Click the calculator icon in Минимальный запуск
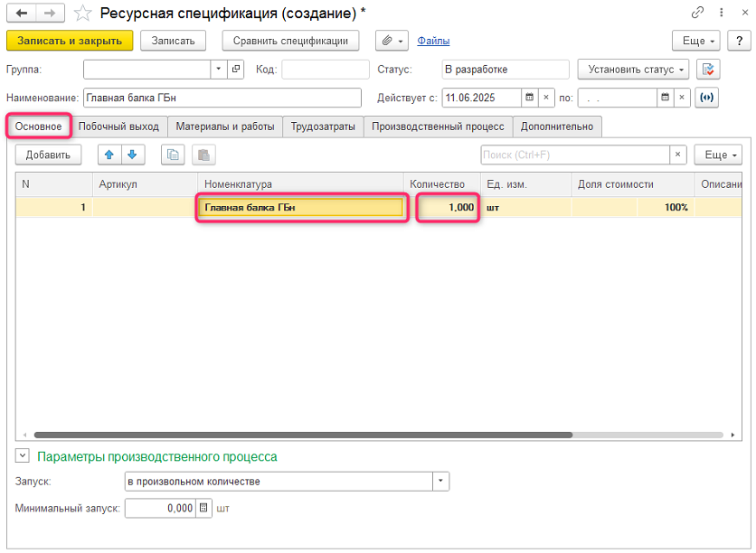The height and width of the screenshot is (553, 756). pos(203,509)
